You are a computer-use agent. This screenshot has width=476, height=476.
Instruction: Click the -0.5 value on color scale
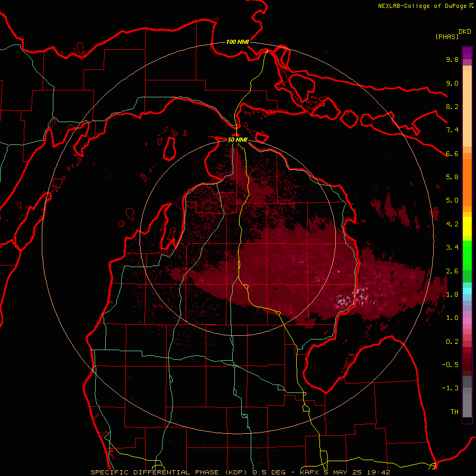tap(450, 365)
